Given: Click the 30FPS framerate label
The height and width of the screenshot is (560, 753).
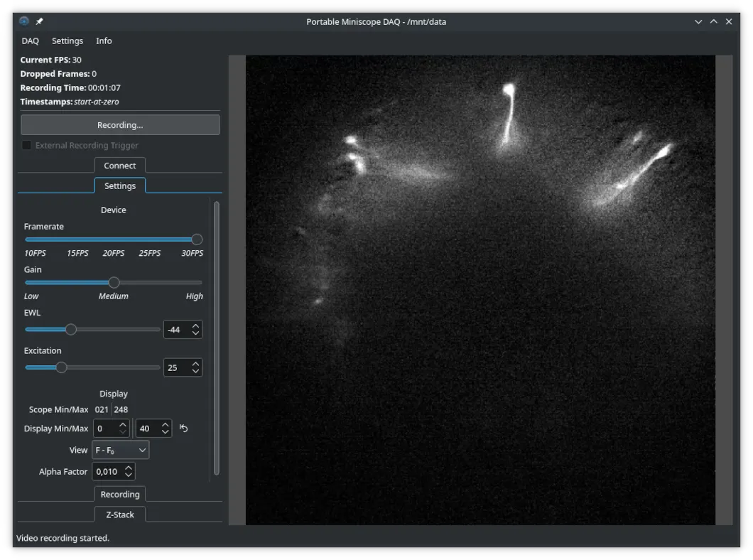Looking at the screenshot, I should pyautogui.click(x=192, y=253).
